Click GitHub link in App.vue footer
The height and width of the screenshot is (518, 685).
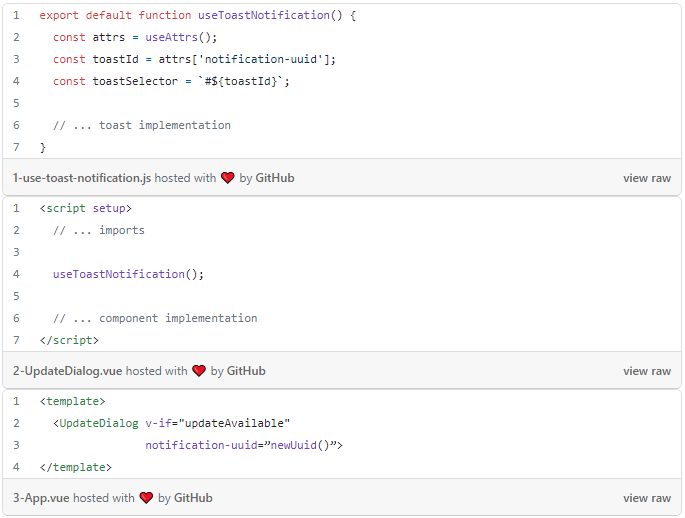click(x=193, y=498)
